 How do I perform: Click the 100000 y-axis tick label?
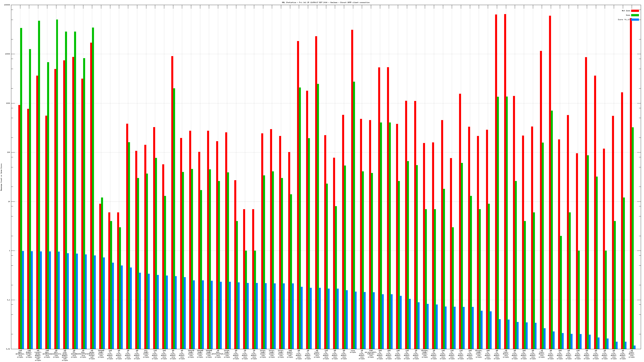coord(7,5)
